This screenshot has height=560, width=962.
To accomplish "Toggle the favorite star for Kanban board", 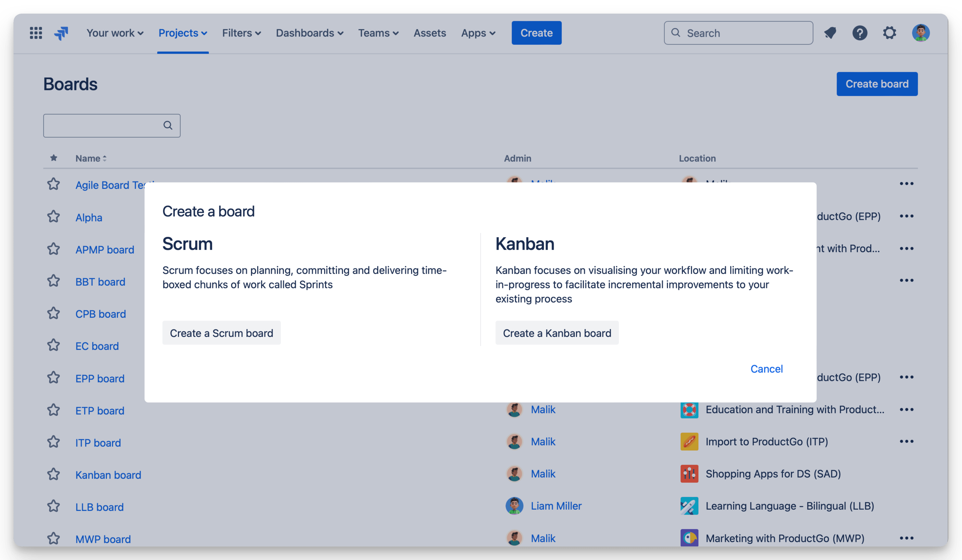I will [x=54, y=474].
